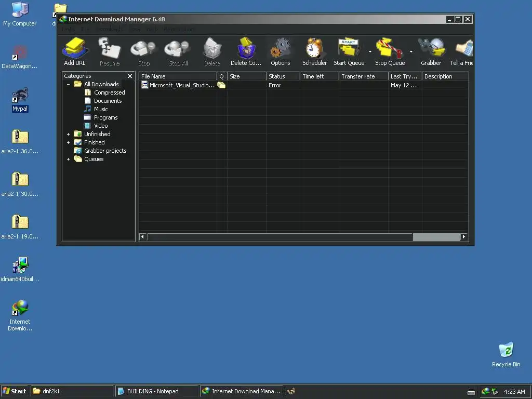This screenshot has height=399, width=532.
Task: Click the queue folder icon in the Q column
Action: point(221,85)
